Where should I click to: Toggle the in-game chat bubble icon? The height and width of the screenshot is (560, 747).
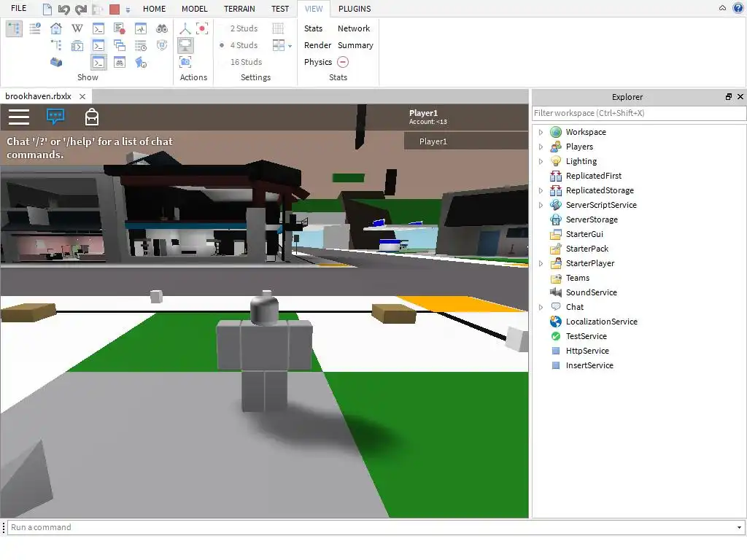[x=55, y=117]
